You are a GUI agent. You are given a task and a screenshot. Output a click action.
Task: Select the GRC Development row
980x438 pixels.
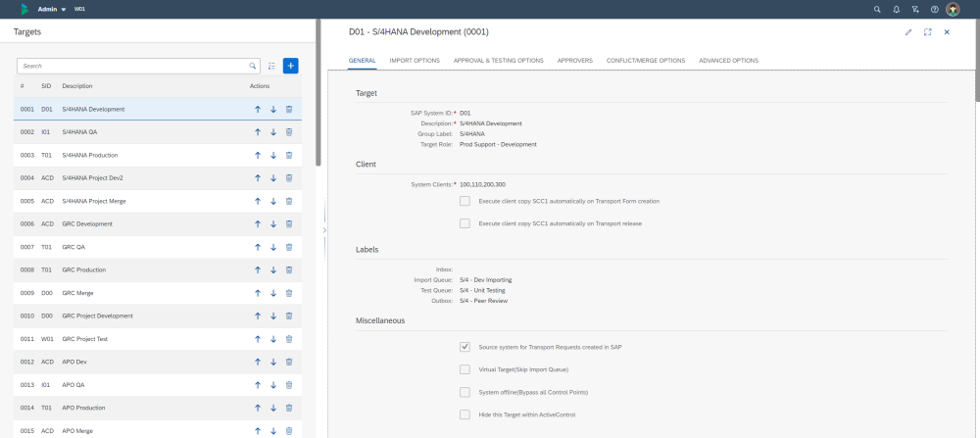(x=158, y=223)
